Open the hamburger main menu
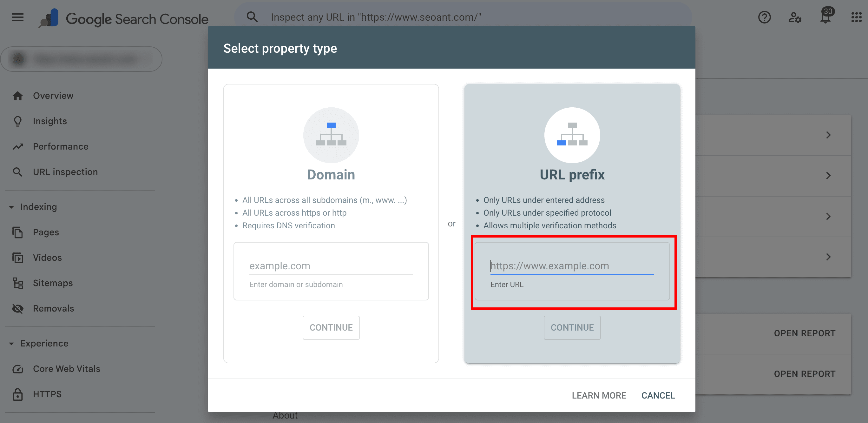This screenshot has height=423, width=868. tap(17, 17)
